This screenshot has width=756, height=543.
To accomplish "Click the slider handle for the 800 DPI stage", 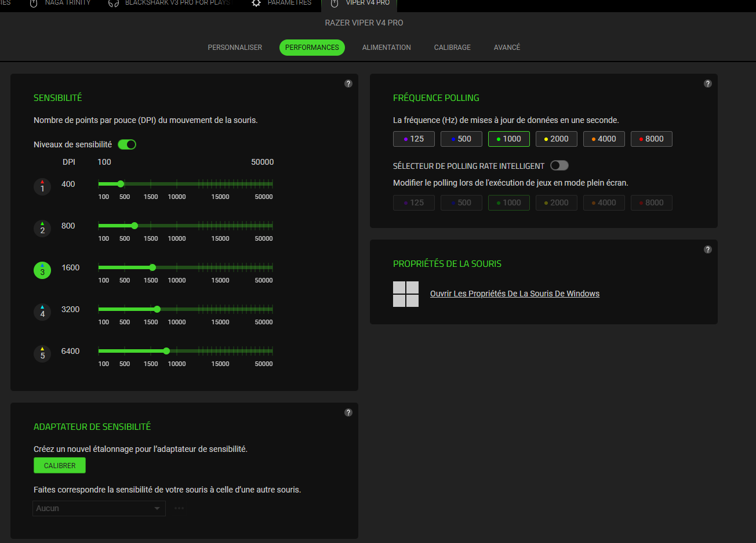I will [135, 226].
